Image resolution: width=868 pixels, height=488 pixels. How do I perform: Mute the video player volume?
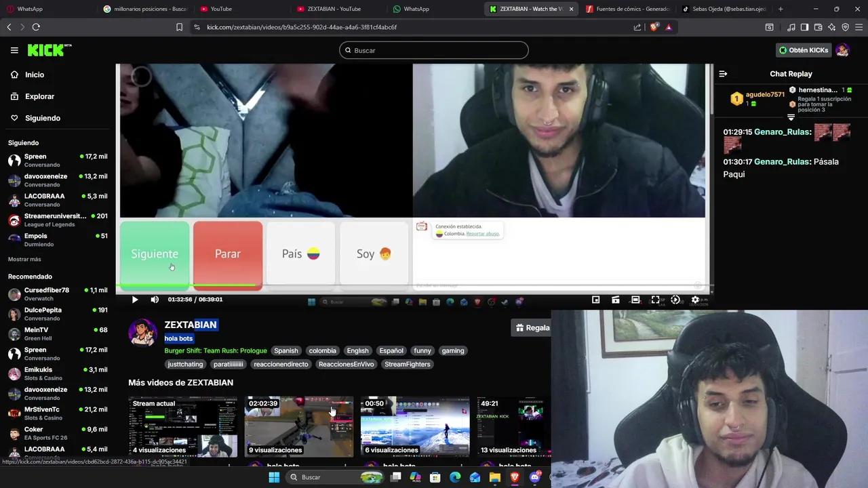pos(155,300)
